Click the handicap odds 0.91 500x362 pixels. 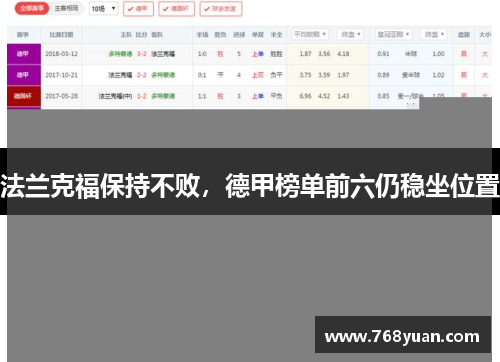pyautogui.click(x=383, y=54)
